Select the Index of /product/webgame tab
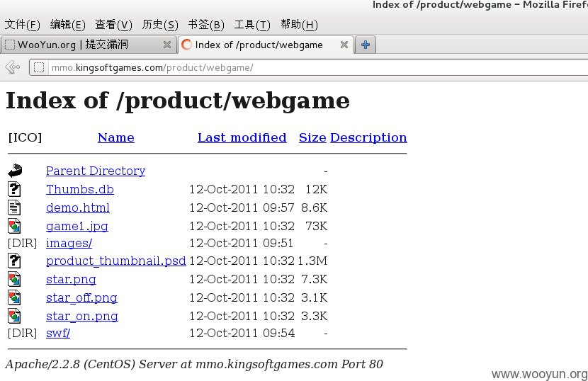This screenshot has width=588, height=381. (266, 45)
